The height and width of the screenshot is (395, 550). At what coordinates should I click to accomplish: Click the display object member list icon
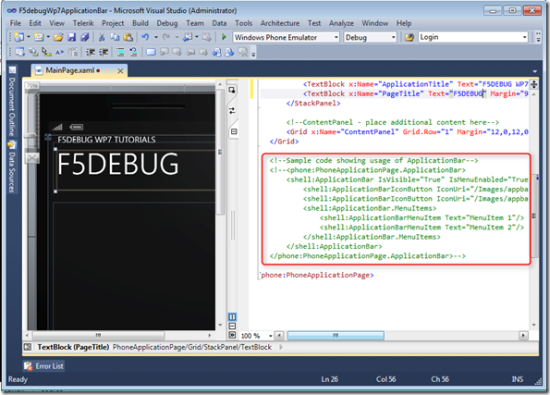point(20,52)
